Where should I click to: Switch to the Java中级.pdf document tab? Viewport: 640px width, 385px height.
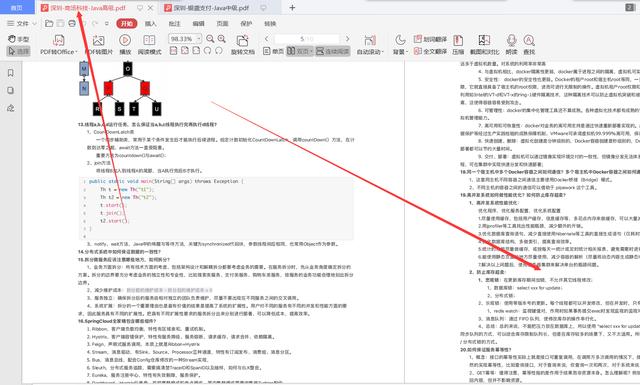pyautogui.click(x=211, y=8)
